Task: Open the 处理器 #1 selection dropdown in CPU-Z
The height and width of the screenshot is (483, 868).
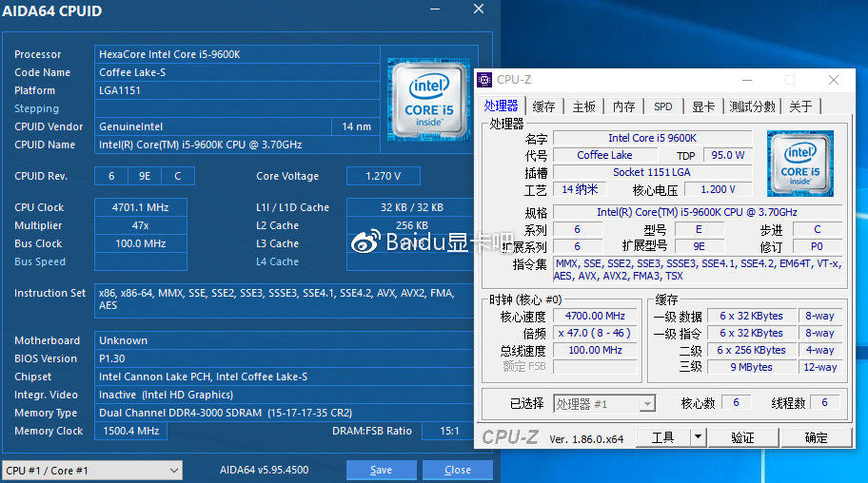Action: pos(604,404)
